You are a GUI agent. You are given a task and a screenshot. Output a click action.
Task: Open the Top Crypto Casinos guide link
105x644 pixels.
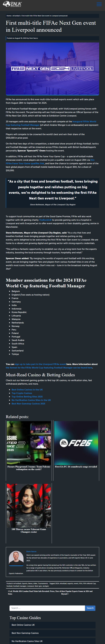click(x=22, y=393)
